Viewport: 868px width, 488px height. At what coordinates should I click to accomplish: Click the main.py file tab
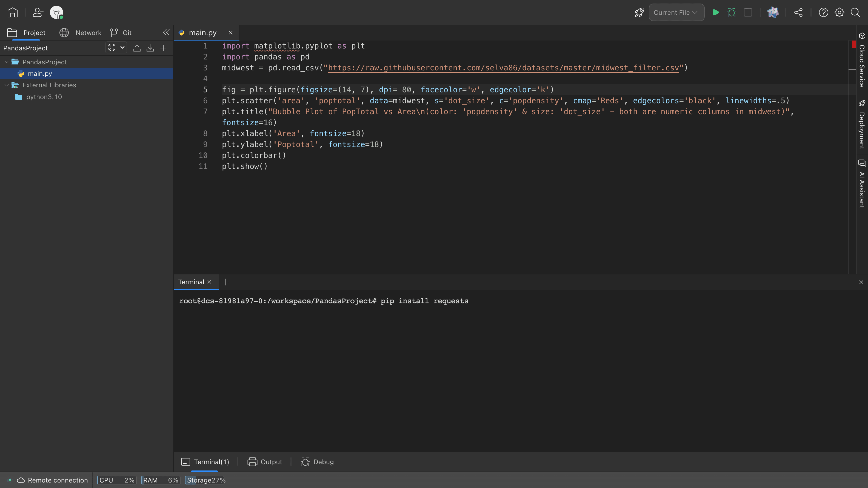(202, 32)
